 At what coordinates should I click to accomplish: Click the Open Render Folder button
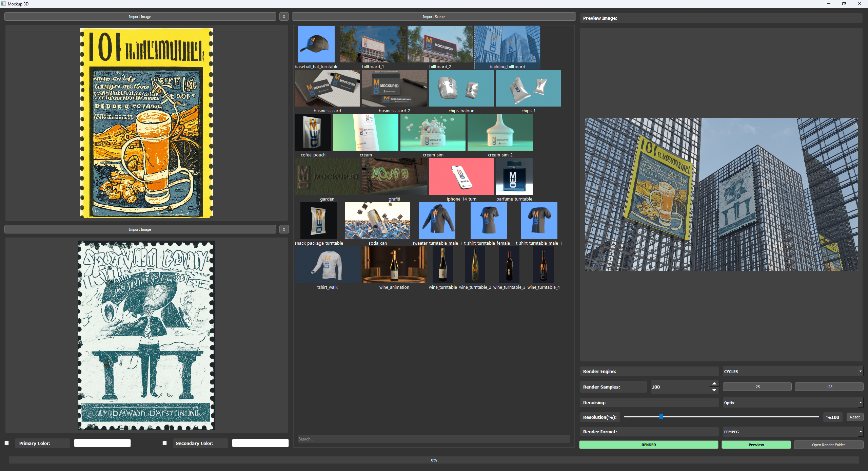point(828,445)
